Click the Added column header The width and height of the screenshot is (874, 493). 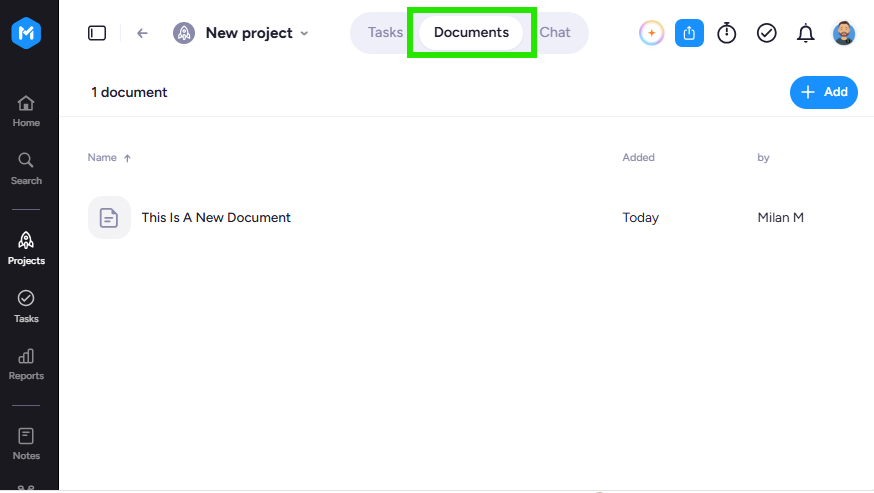coord(638,157)
